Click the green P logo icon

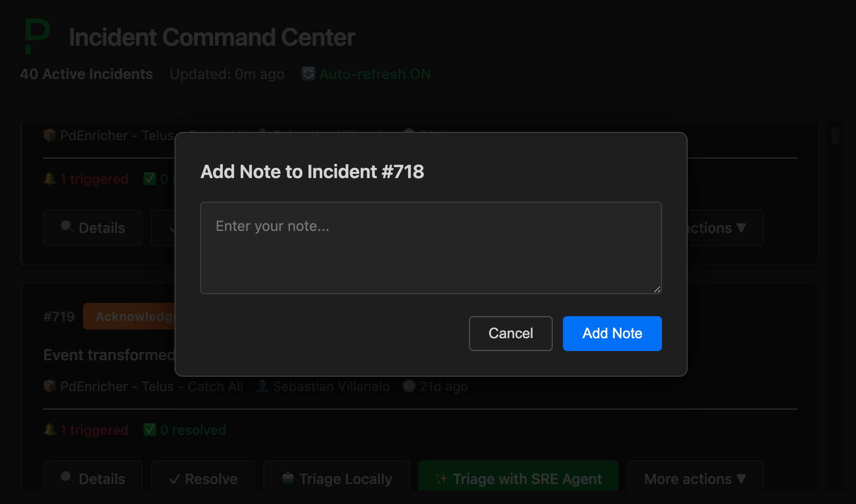pyautogui.click(x=36, y=36)
